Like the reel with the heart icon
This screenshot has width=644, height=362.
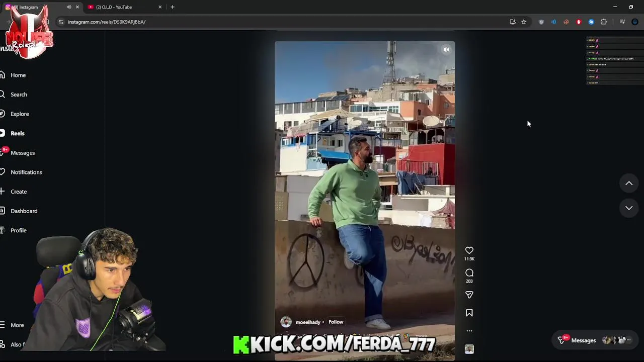[469, 250]
